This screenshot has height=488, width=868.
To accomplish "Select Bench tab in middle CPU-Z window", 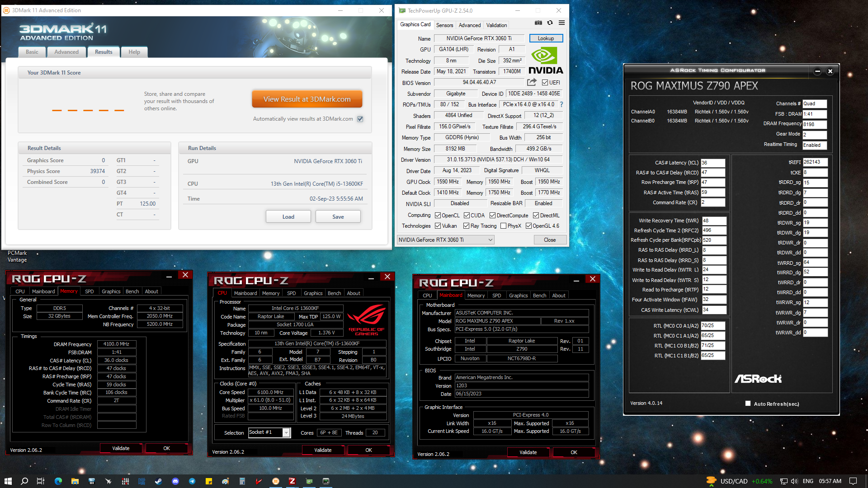I will 334,293.
